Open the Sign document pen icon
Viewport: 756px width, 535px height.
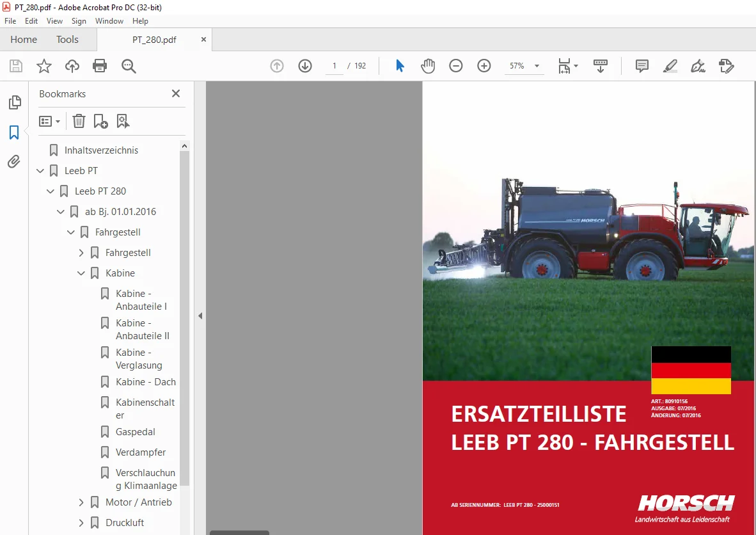pos(698,66)
